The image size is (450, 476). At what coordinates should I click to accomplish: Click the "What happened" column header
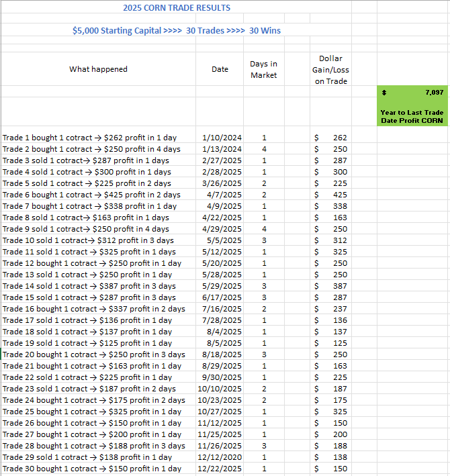point(98,69)
